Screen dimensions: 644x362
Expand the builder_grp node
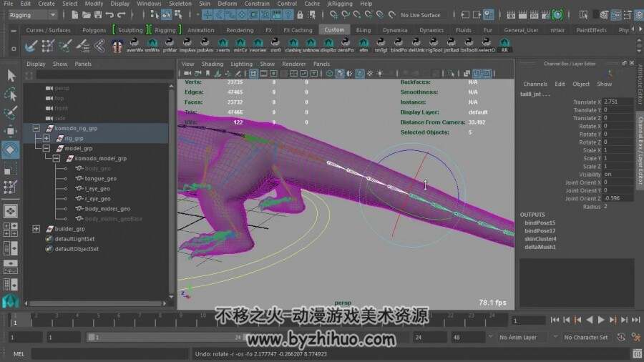(x=36, y=229)
